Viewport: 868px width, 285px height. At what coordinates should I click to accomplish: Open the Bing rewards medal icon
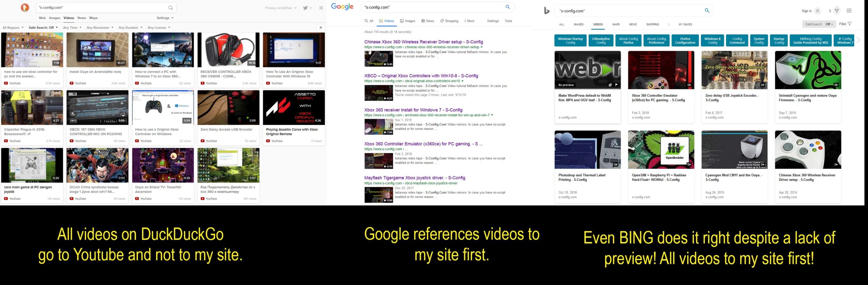pos(837,10)
